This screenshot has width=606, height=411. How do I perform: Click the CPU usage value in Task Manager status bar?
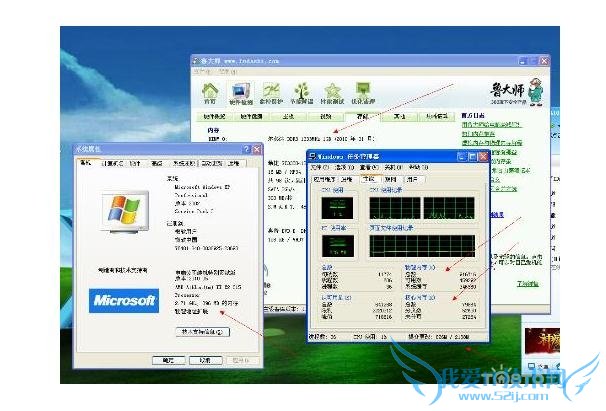click(370, 337)
